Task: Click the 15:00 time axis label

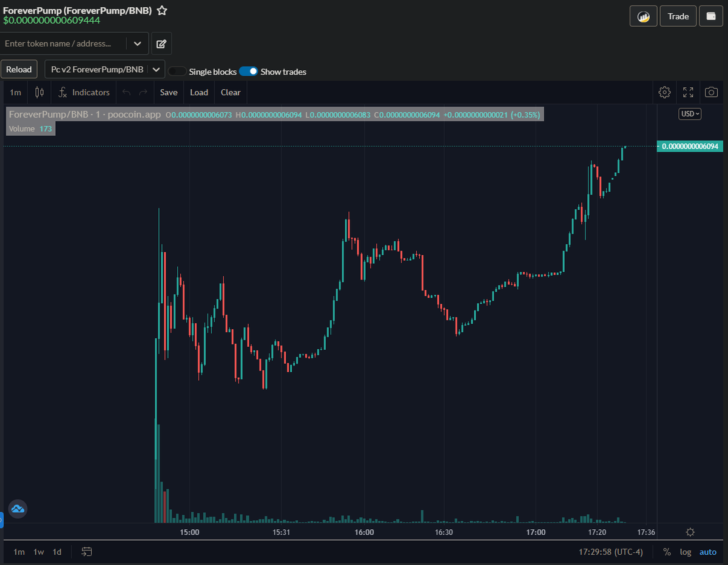Action: click(190, 532)
